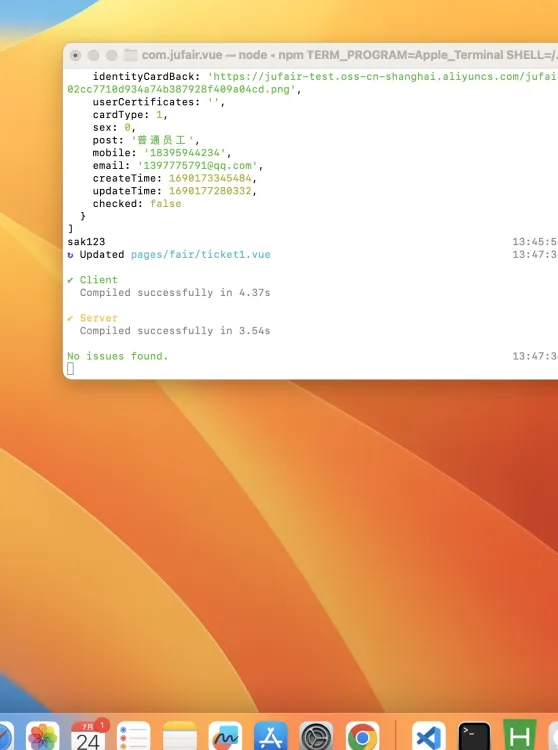
Task: Minimize the Terminal window
Action: coord(93,55)
